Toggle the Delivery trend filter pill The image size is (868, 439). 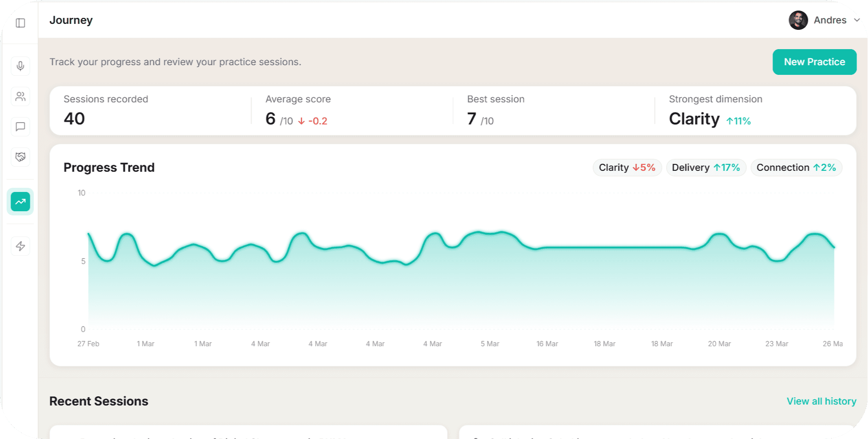coord(706,167)
